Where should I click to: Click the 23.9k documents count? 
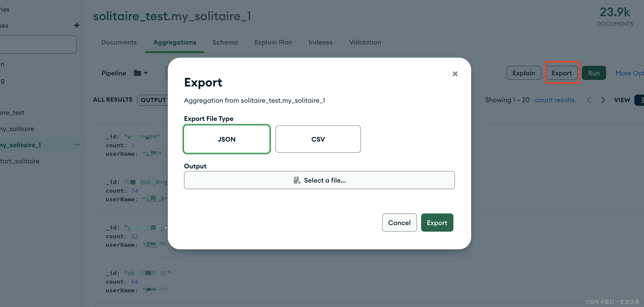tap(615, 12)
